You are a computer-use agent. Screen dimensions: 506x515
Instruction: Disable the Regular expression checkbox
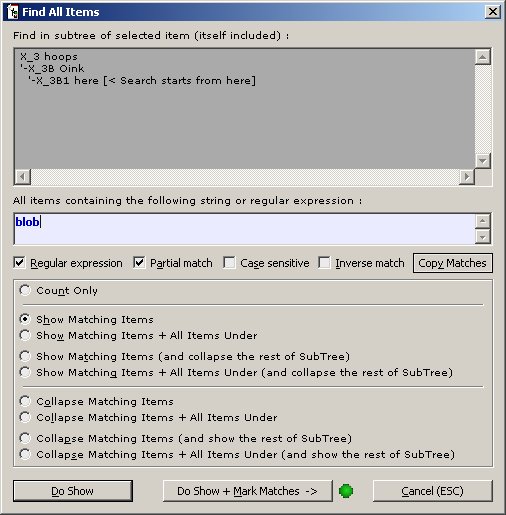(x=20, y=263)
